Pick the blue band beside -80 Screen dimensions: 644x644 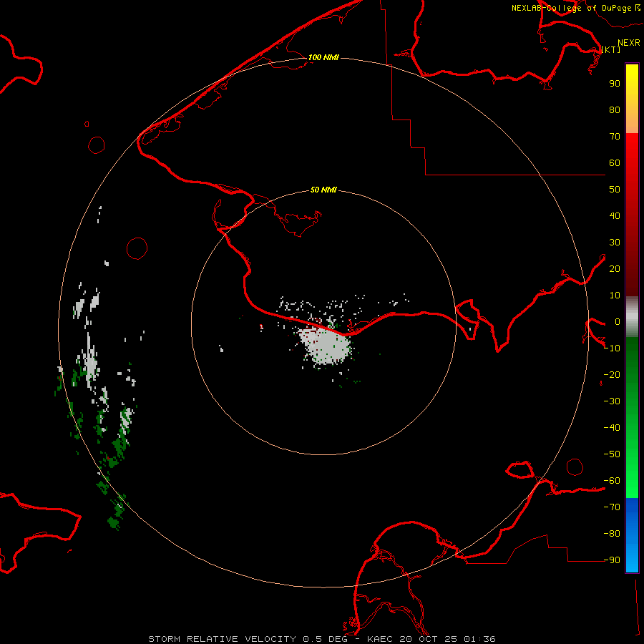point(632,534)
